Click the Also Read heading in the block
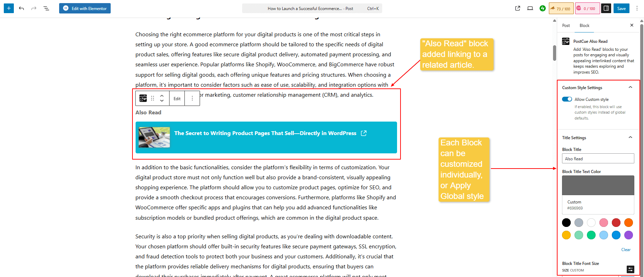 point(148,113)
